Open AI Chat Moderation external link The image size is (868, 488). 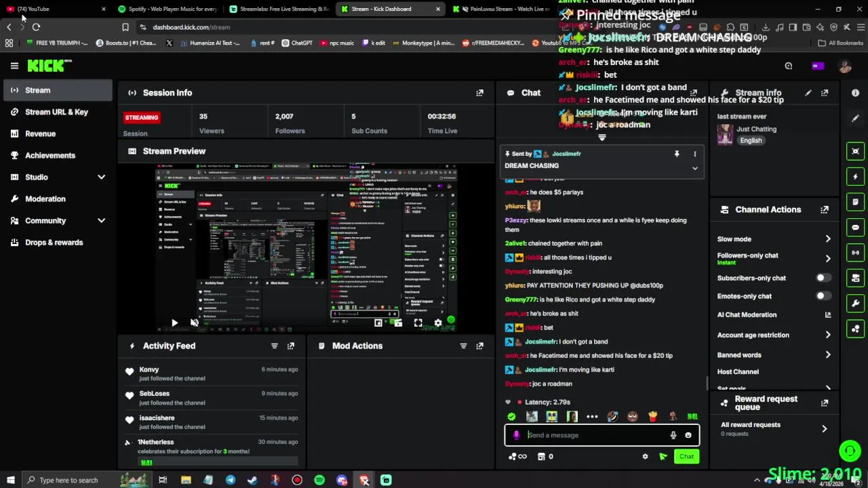click(x=828, y=315)
